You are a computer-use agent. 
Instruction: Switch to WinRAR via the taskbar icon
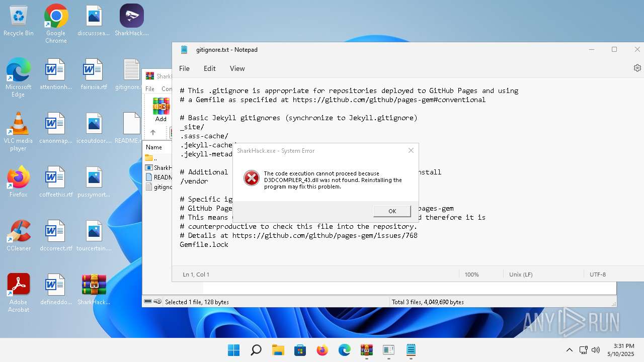point(366,350)
